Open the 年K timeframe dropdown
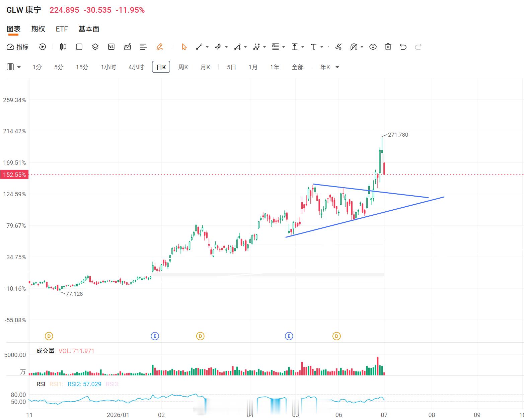 [330, 67]
